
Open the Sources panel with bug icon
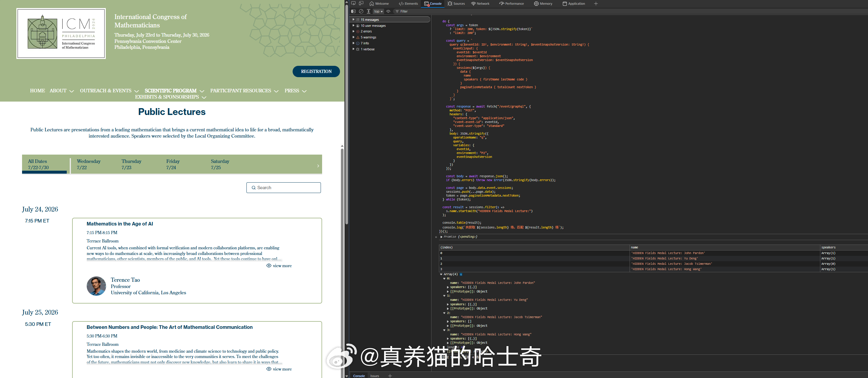pos(456,4)
